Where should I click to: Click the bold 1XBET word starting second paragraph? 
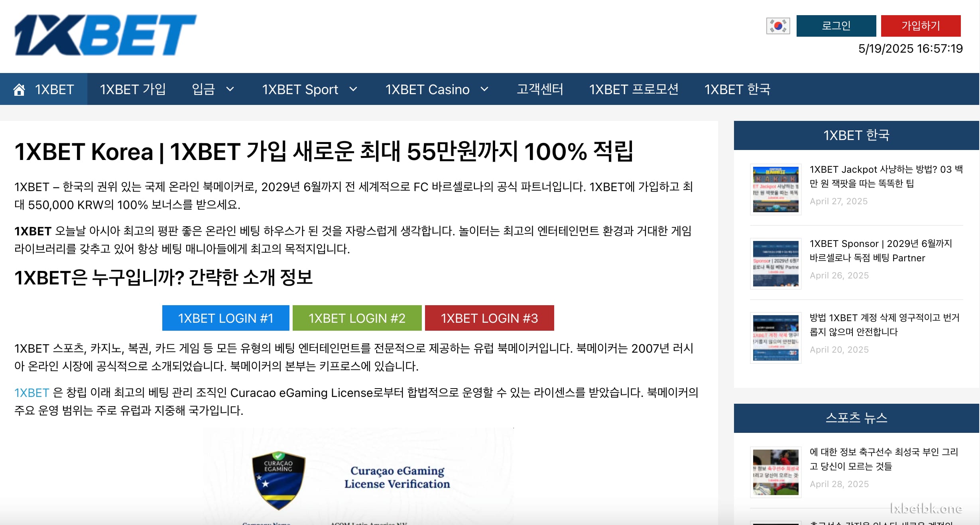tap(33, 231)
